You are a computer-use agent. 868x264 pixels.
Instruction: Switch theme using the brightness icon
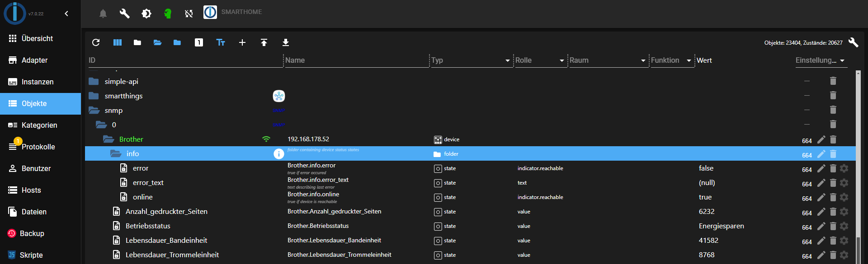click(x=146, y=14)
